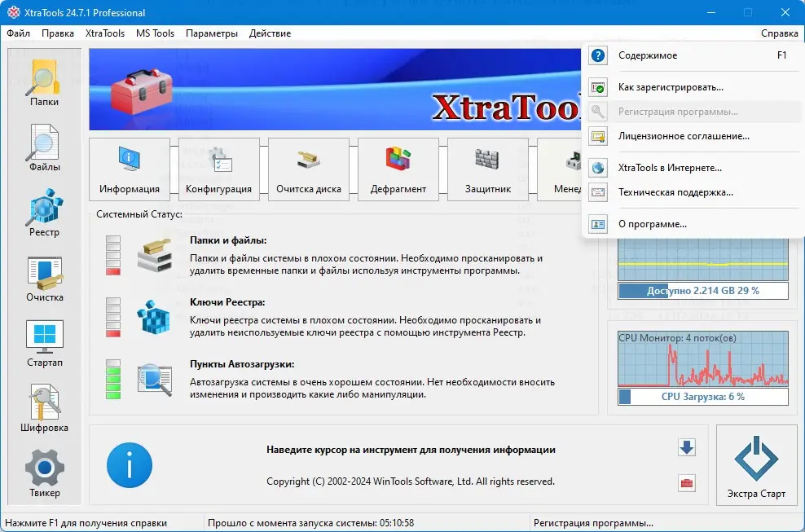The image size is (805, 532).
Task: Click the Пункты Автозагрузки heading
Action: click(242, 364)
